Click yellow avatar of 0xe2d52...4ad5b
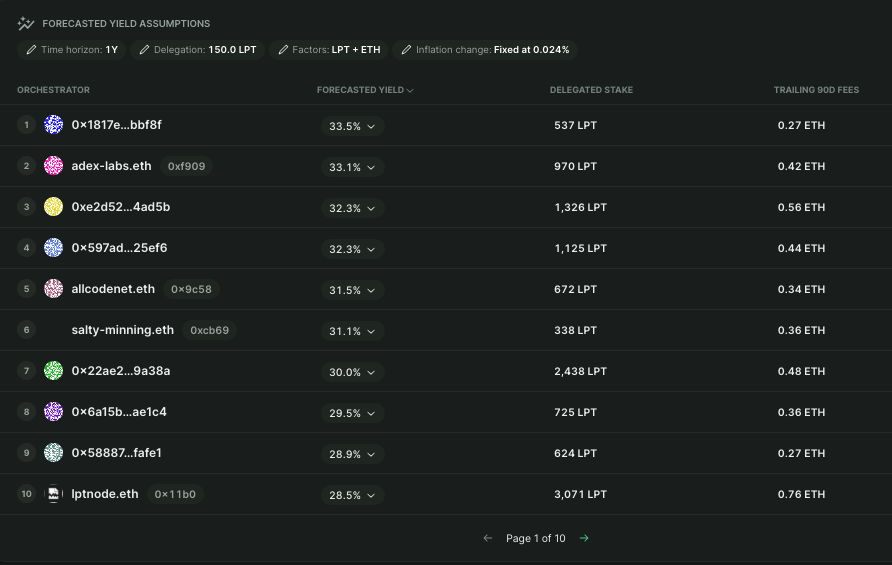The height and width of the screenshot is (565, 892). coord(53,207)
